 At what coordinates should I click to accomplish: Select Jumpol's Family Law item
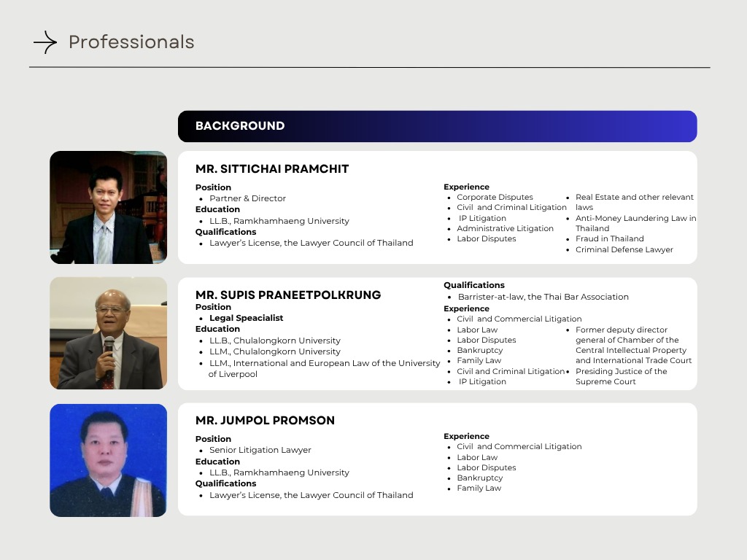click(479, 488)
